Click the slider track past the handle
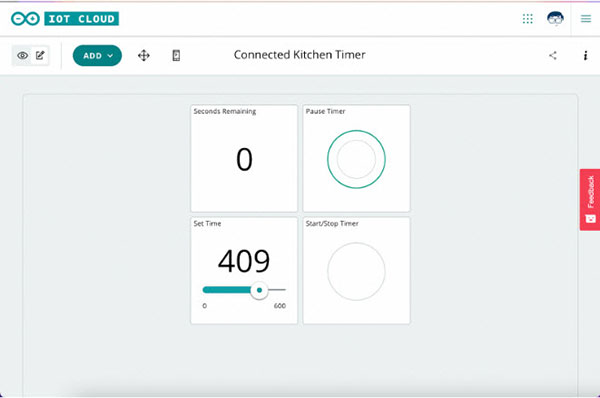The width and height of the screenshot is (600, 398). (277, 290)
